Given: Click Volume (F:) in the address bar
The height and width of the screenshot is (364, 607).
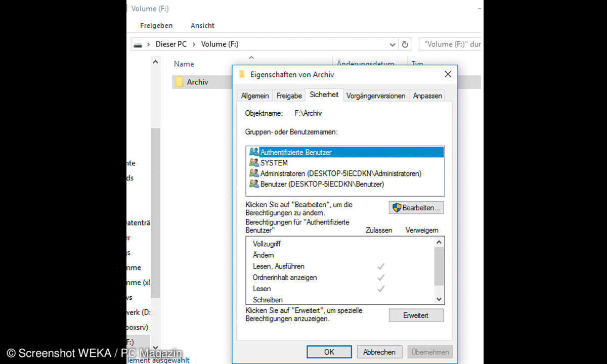Looking at the screenshot, I should [x=220, y=44].
